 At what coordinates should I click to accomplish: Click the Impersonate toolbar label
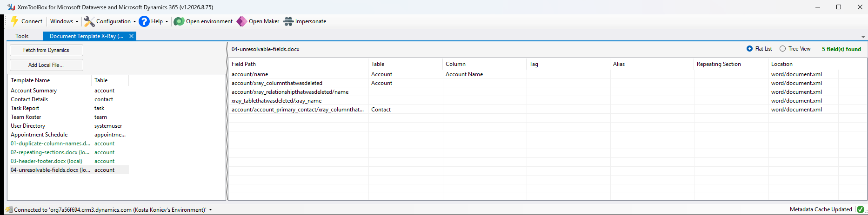(x=311, y=21)
